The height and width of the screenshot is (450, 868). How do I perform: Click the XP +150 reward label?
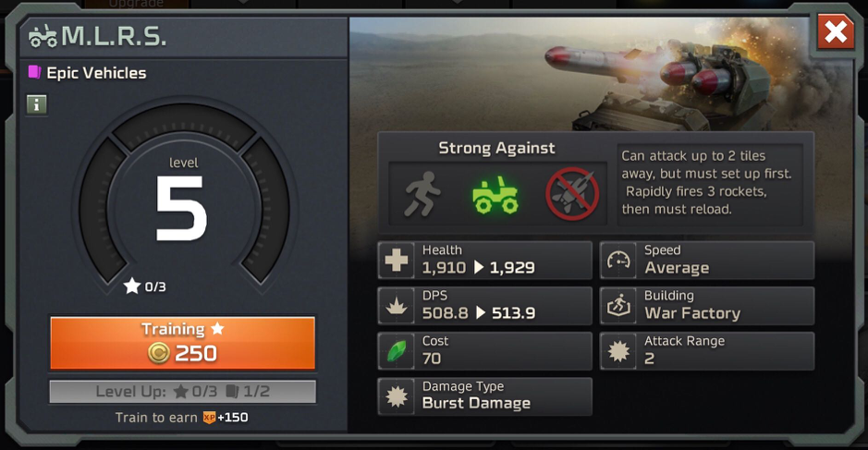point(226,418)
